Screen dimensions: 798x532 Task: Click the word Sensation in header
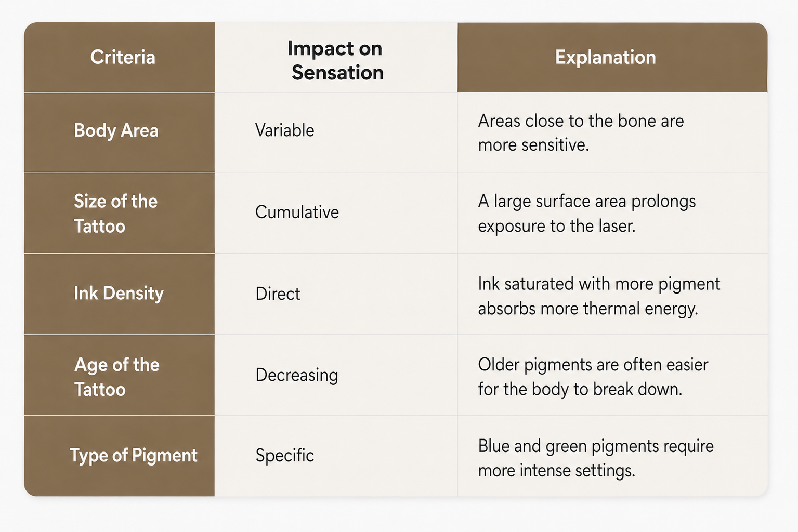337,73
